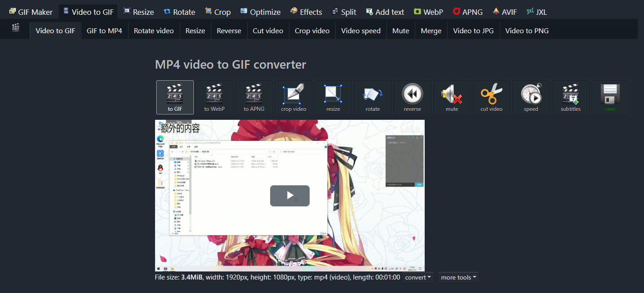Open the subtitles tool
The height and width of the screenshot is (293, 644).
[x=570, y=97]
